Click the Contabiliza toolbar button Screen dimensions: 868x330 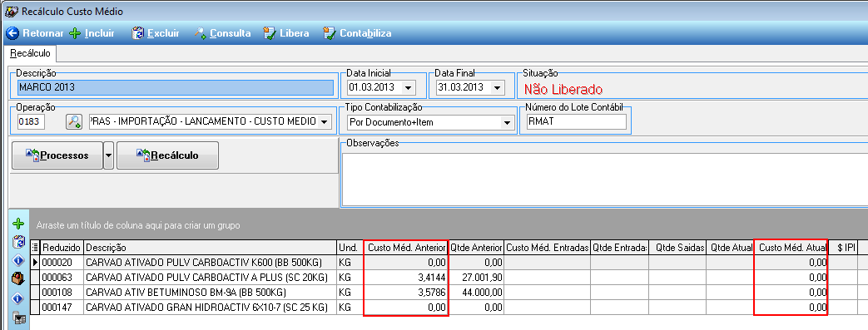pyautogui.click(x=358, y=33)
